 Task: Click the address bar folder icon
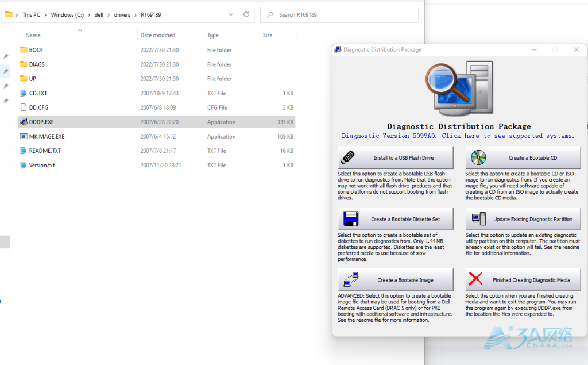(9, 14)
